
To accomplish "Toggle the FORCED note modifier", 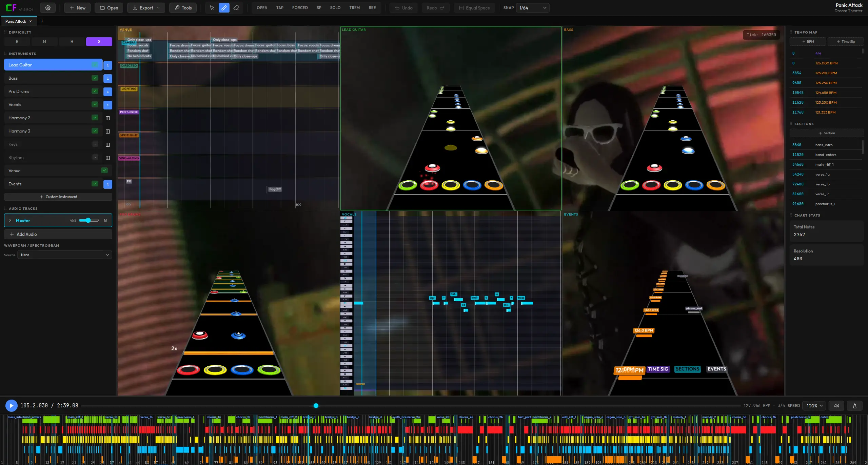I will point(300,8).
